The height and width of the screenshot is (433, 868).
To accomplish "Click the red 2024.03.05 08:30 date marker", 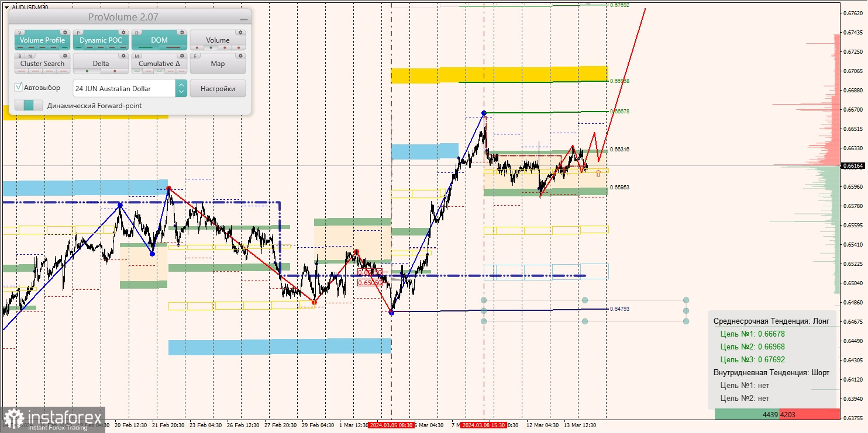I will 391,425.
